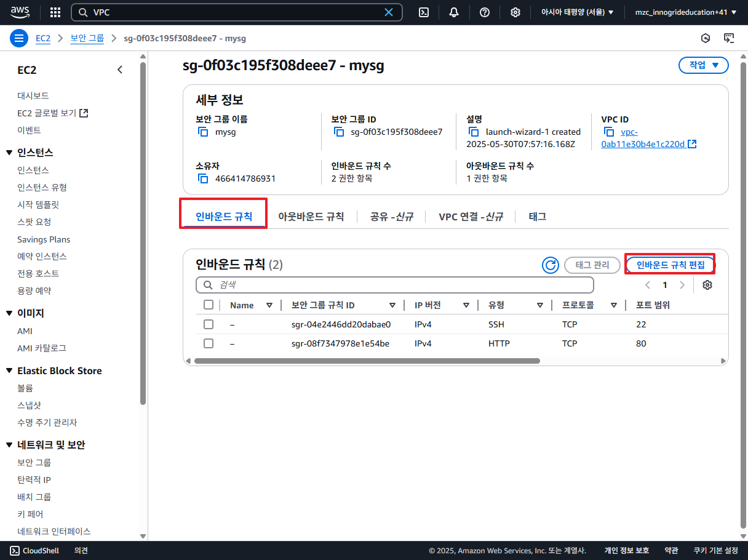Open the top bar settings gear

[515, 12]
